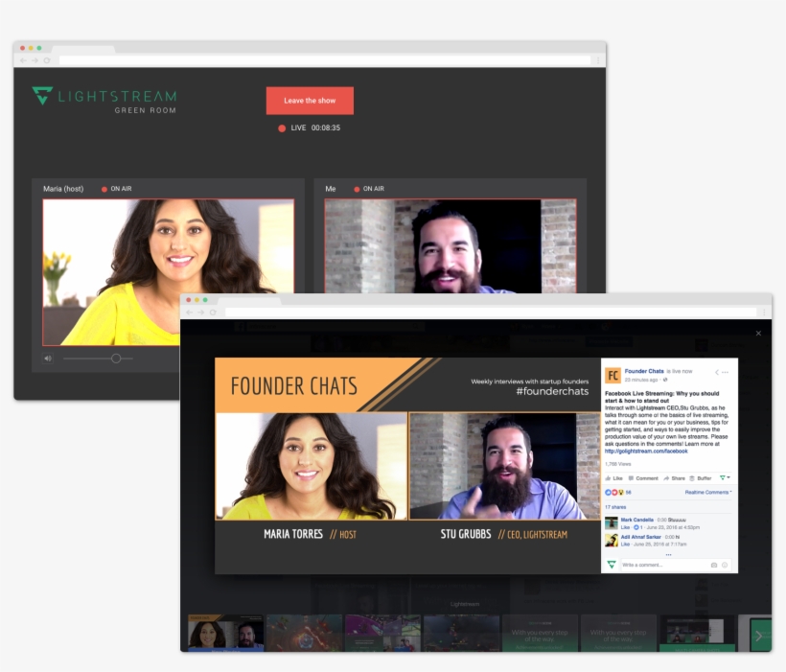
Task: Open the Lightstream post-as dropdown arrow
Action: coord(725,478)
